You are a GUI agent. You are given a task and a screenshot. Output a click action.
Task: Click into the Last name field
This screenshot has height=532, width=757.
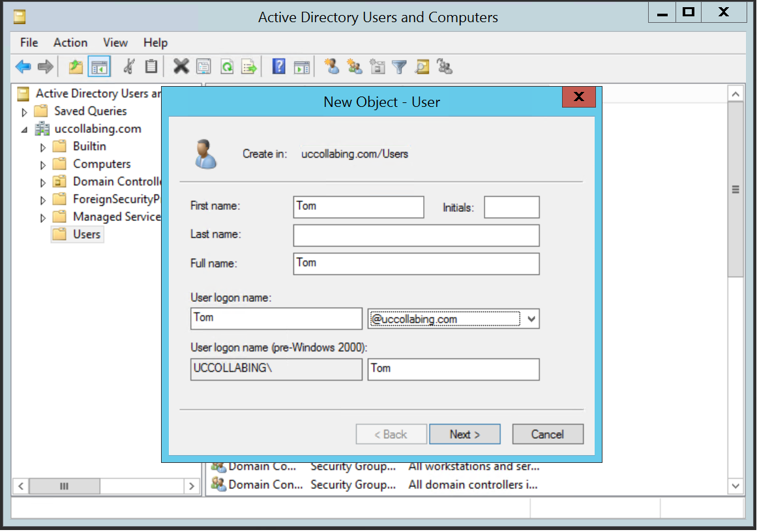coord(416,235)
